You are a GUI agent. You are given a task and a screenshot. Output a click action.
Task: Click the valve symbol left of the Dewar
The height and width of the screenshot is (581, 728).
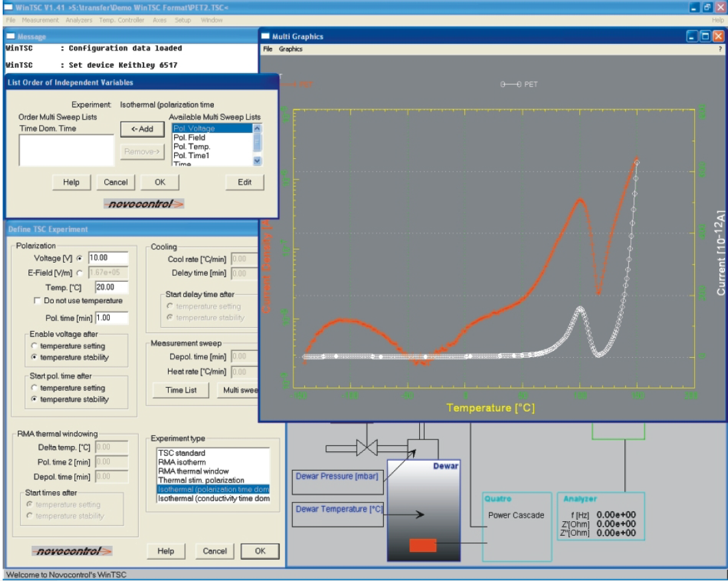367,447
